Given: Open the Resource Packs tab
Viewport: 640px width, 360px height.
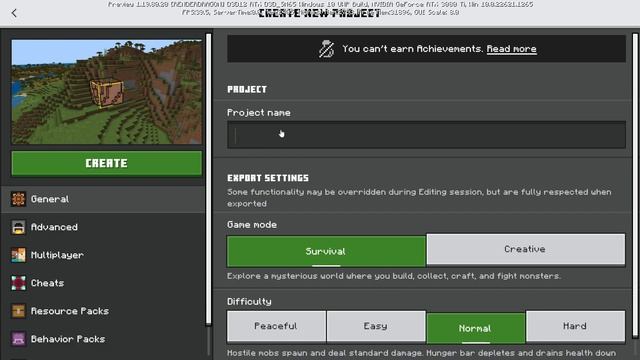Looking at the screenshot, I should pos(103,311).
